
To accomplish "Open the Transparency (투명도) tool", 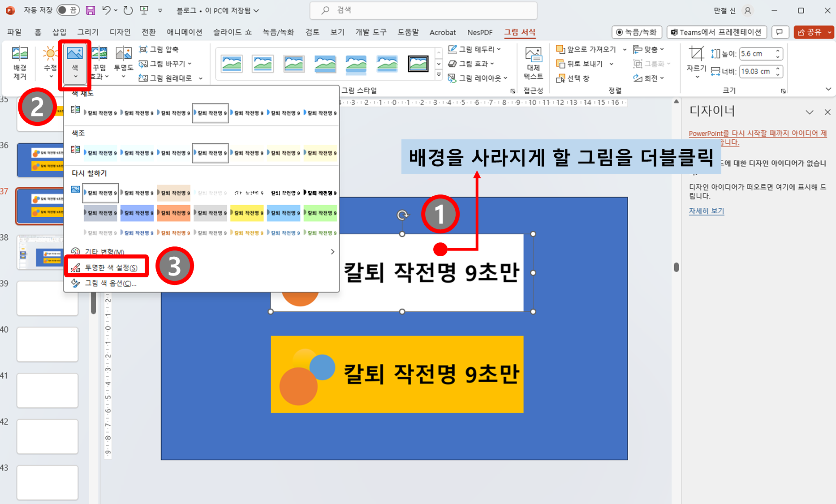I will [123, 63].
